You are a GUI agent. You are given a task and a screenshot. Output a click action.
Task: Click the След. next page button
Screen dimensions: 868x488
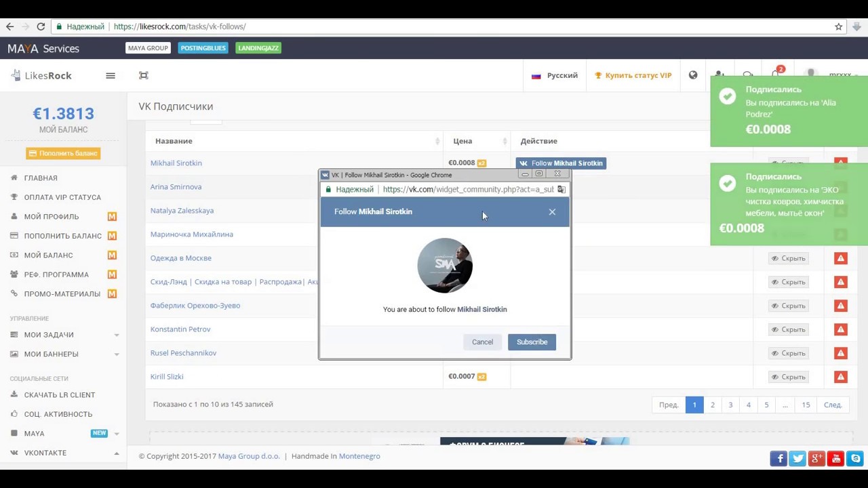(x=833, y=405)
